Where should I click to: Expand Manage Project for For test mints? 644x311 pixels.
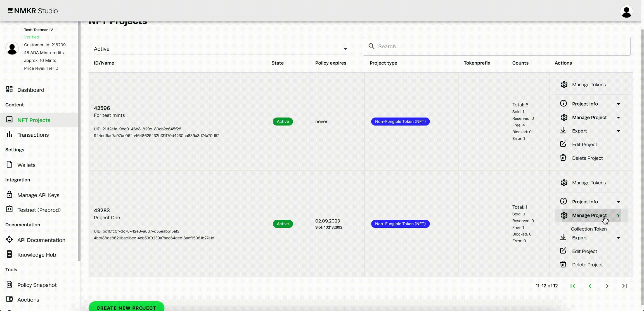tap(590, 117)
